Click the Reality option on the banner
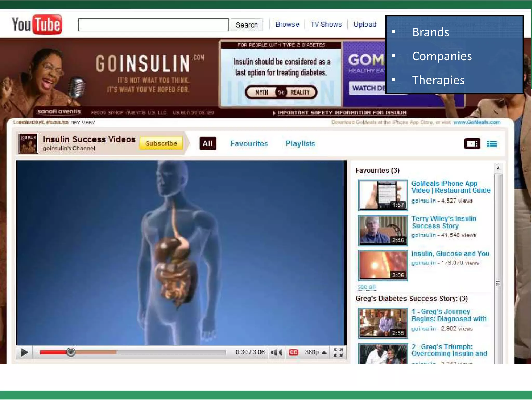 300,92
